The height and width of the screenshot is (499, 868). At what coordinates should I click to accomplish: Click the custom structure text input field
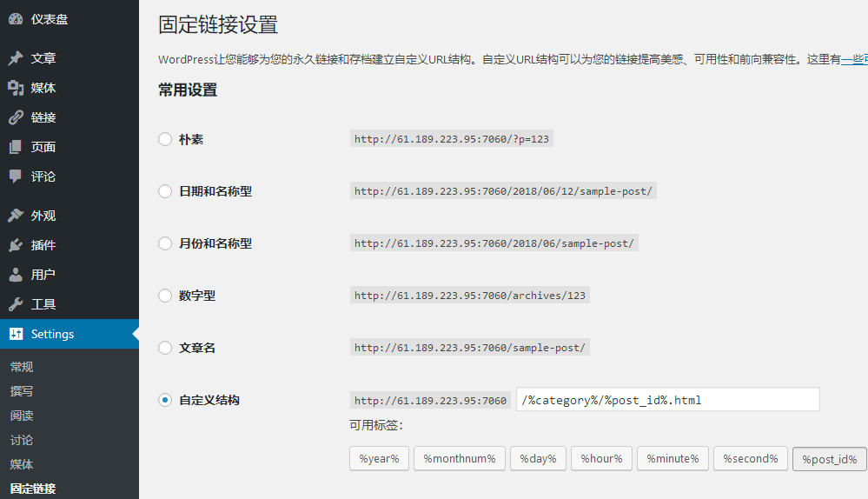(667, 400)
